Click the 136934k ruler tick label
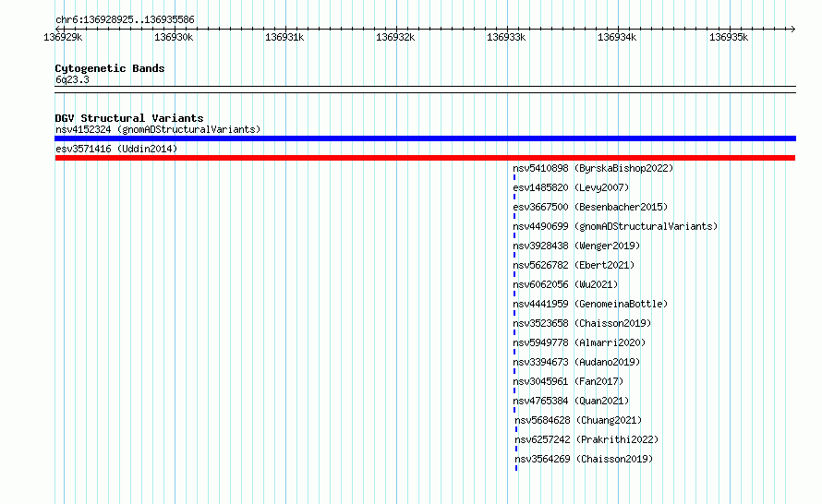Image resolution: width=822 pixels, height=504 pixels. click(617, 37)
